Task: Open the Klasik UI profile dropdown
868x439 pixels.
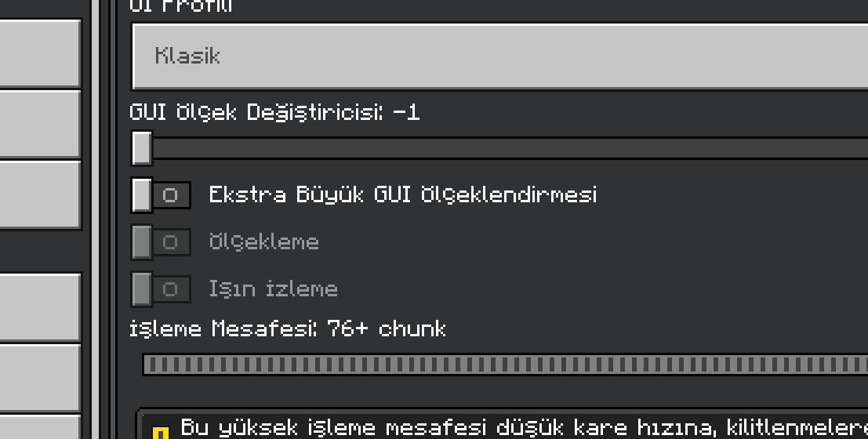Action: [x=499, y=56]
